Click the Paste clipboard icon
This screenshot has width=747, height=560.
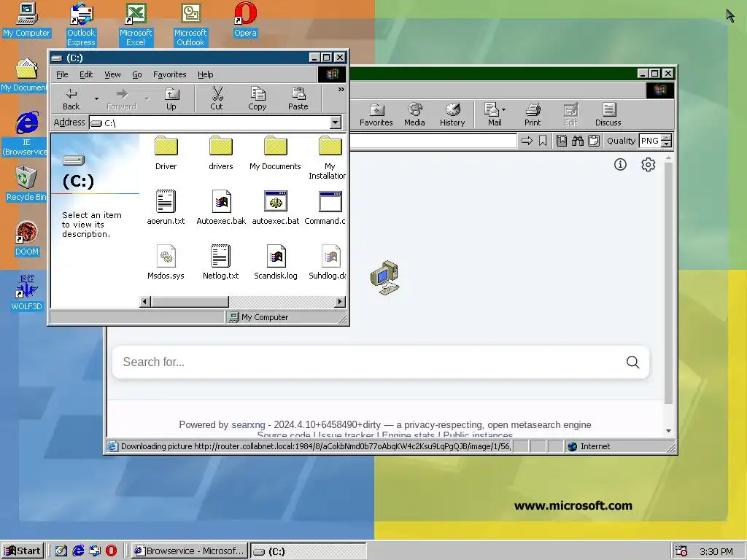pos(298,99)
